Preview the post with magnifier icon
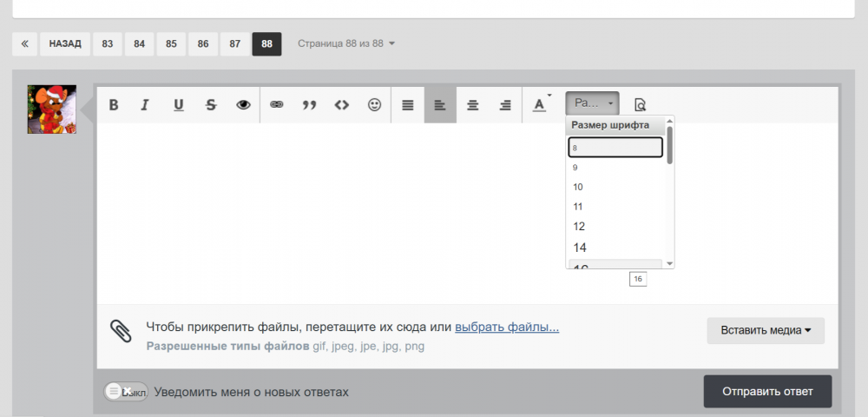Image resolution: width=868 pixels, height=417 pixels. (x=640, y=104)
